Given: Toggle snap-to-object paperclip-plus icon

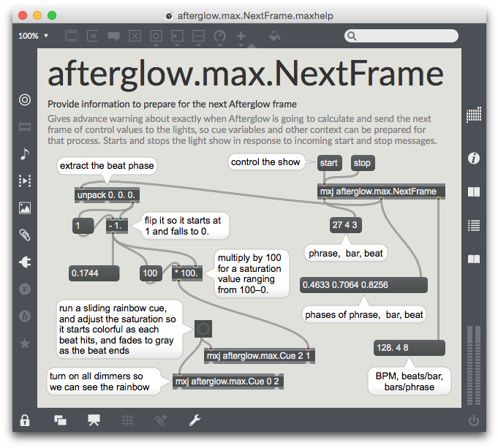Looking at the screenshot, I should [161, 420].
